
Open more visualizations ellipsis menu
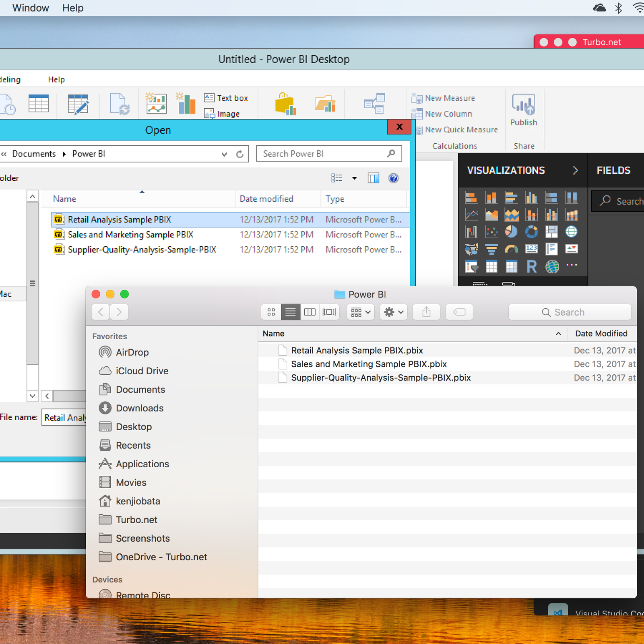click(572, 265)
